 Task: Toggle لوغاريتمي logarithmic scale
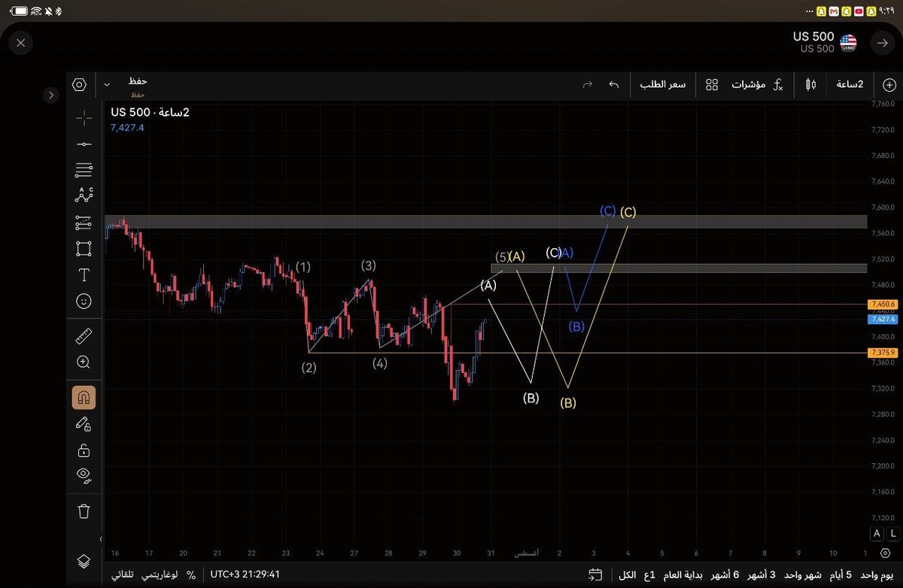pyautogui.click(x=160, y=574)
